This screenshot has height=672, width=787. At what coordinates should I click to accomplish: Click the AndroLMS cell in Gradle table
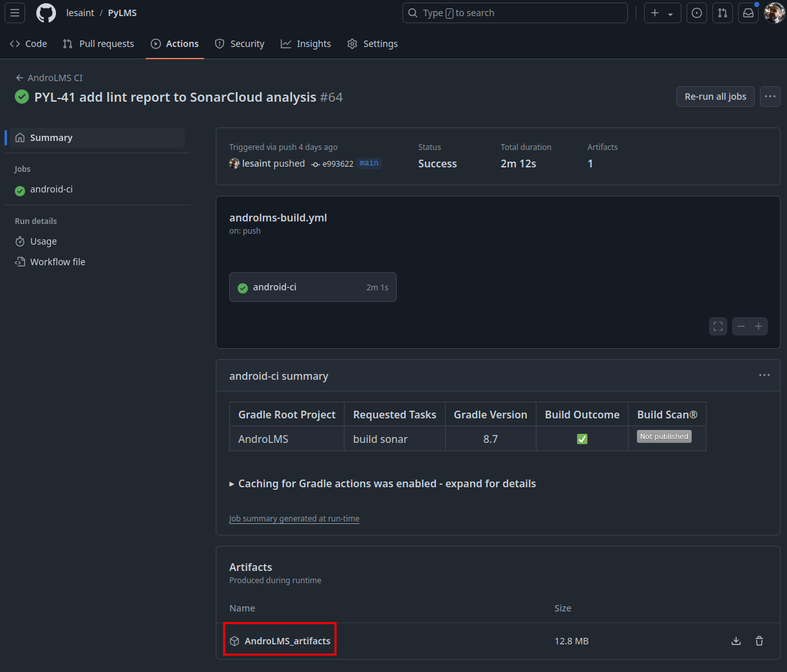[x=287, y=439]
